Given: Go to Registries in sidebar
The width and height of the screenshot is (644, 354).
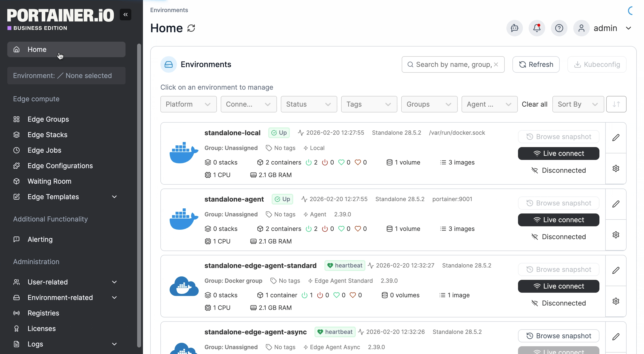Looking at the screenshot, I should click(43, 313).
